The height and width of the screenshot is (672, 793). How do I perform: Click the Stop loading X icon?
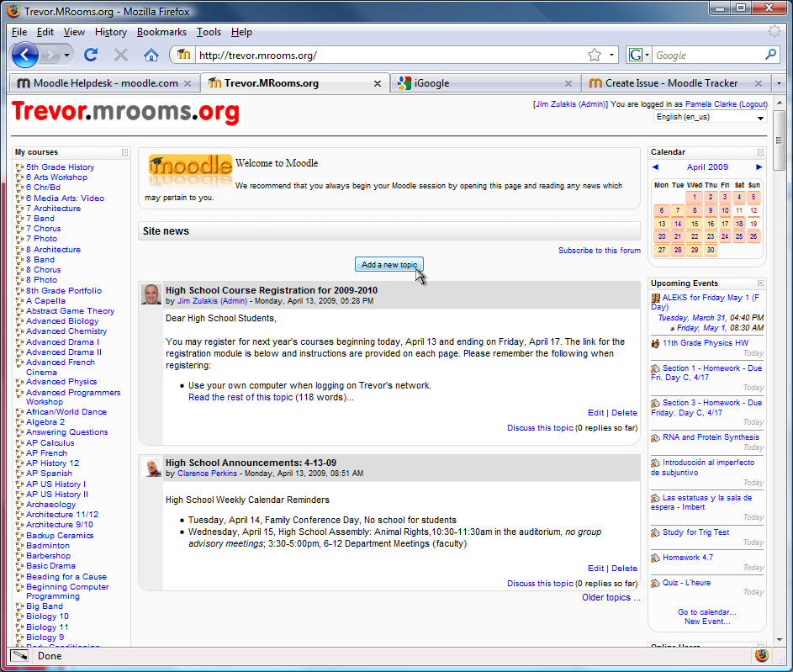pyautogui.click(x=121, y=55)
